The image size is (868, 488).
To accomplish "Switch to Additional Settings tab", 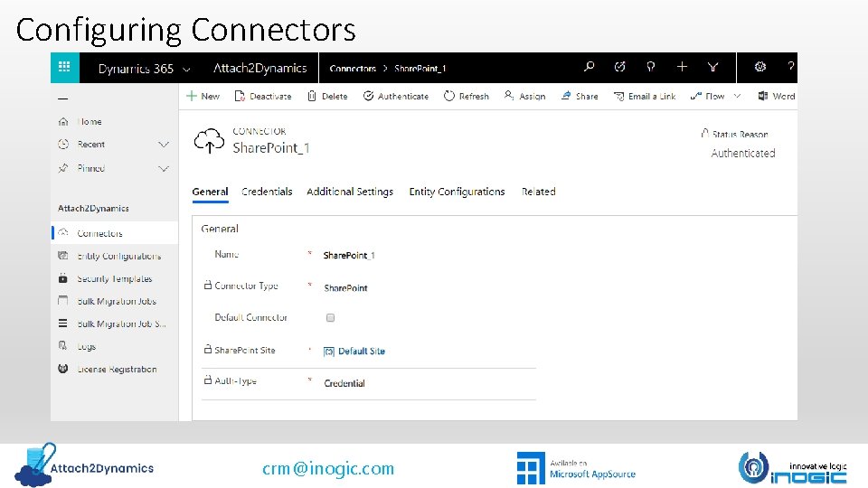I will click(x=350, y=192).
